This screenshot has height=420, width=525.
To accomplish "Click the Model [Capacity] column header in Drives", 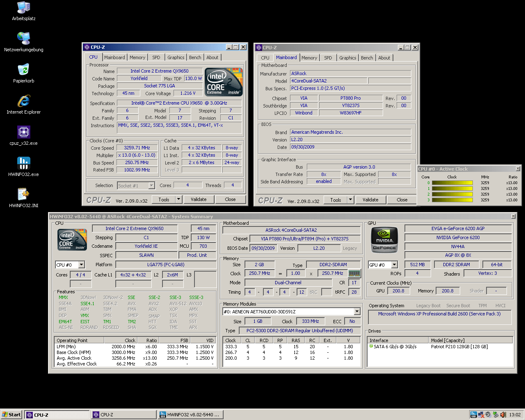I will [470, 340].
